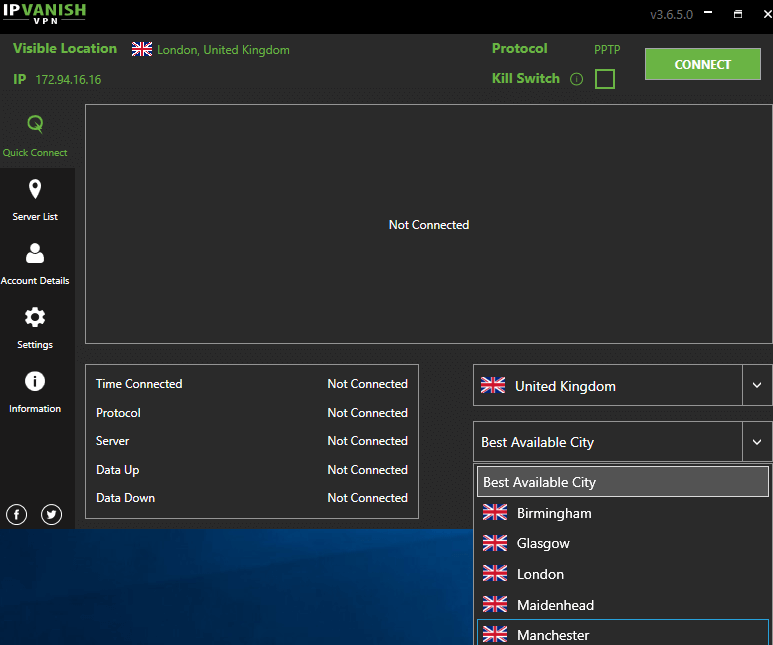Collapse the Best Available City dropdown arrow
The height and width of the screenshot is (645, 773).
coord(757,442)
